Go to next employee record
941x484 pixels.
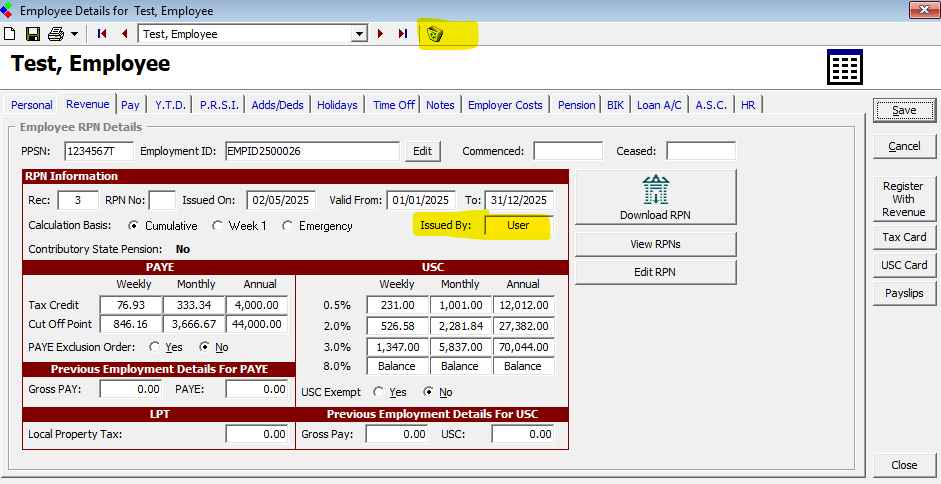pyautogui.click(x=380, y=34)
